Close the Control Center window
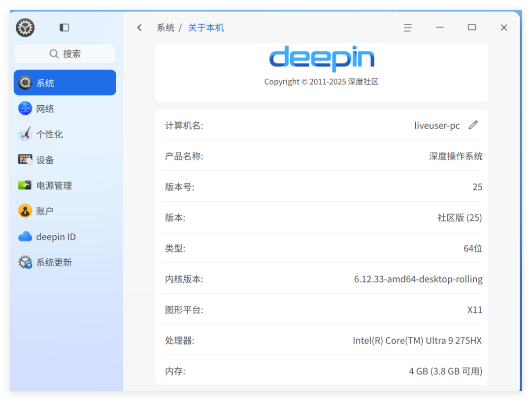Screen dimensions: 532x401 coord(504,28)
